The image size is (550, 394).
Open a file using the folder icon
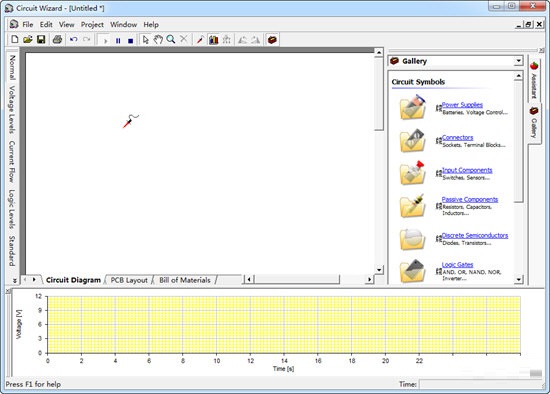click(28, 39)
